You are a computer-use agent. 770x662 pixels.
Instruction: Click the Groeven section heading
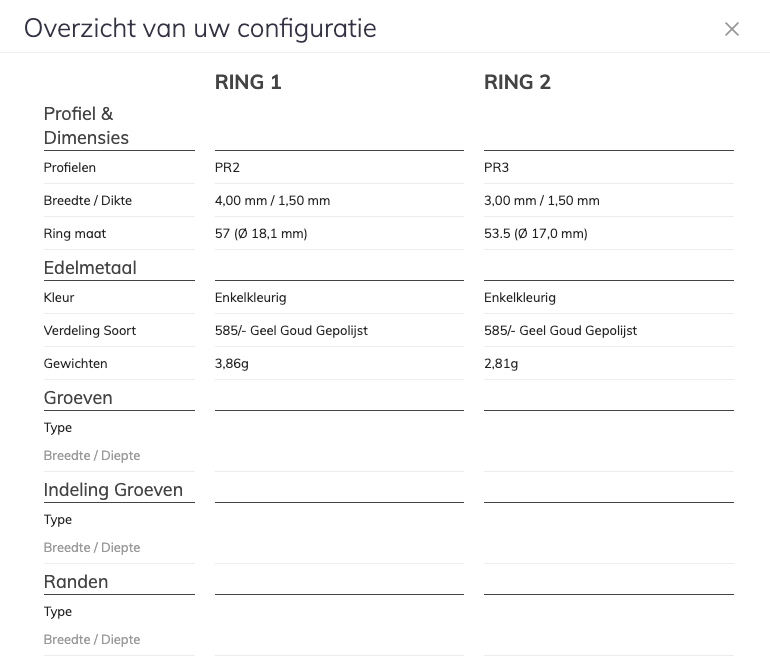pyautogui.click(x=78, y=398)
